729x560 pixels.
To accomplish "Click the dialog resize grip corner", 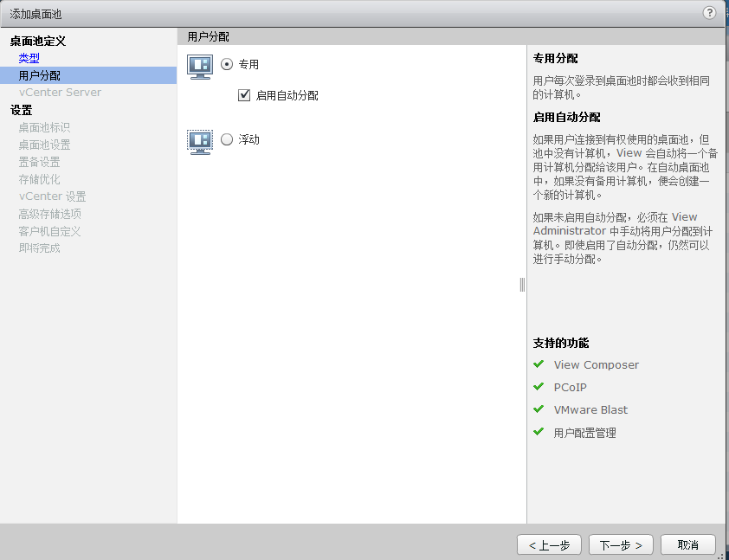I will click(x=720, y=556).
